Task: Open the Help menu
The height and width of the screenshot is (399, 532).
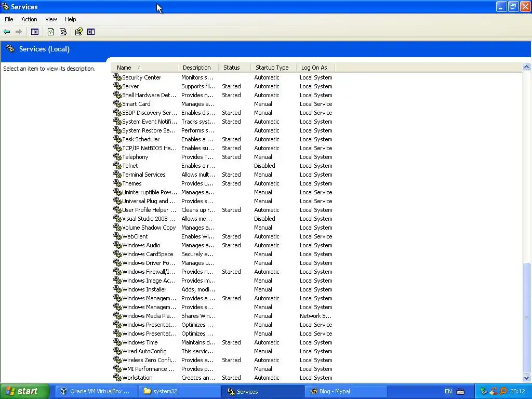Action: [x=71, y=19]
